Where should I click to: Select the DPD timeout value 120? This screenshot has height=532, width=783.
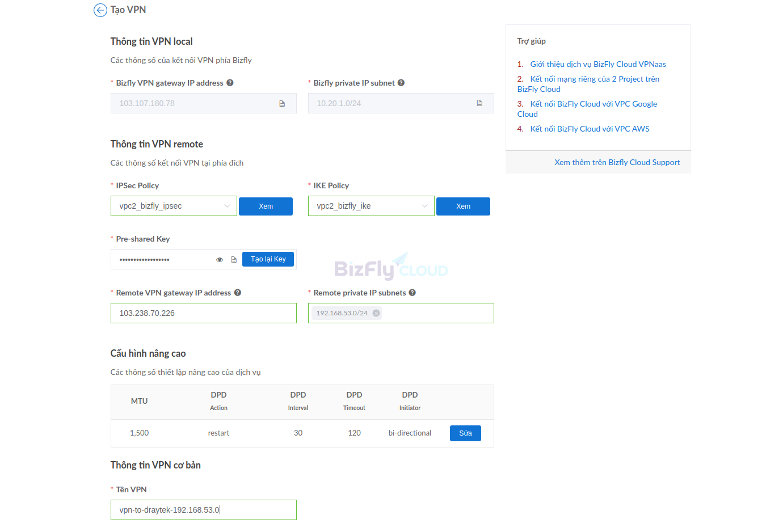[x=354, y=433]
